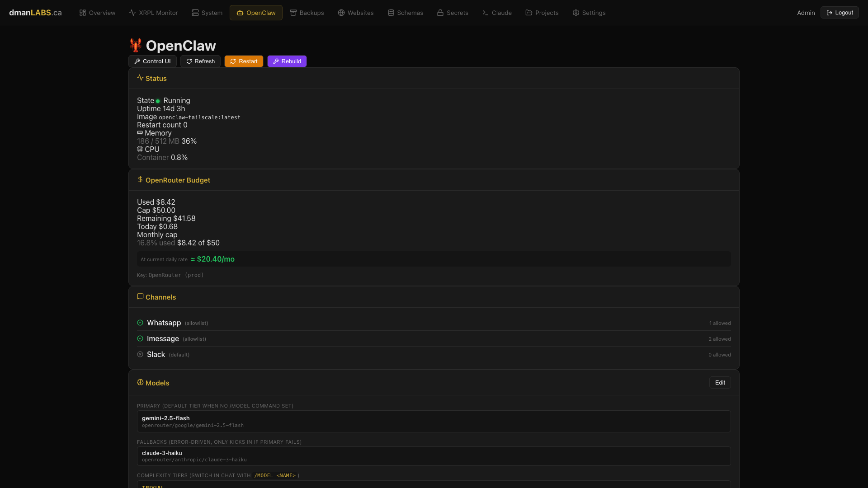Open the Overview nav tab

[x=97, y=13]
